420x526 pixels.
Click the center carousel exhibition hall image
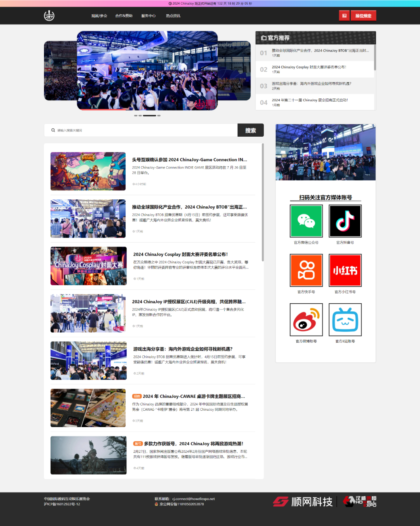[x=147, y=70]
